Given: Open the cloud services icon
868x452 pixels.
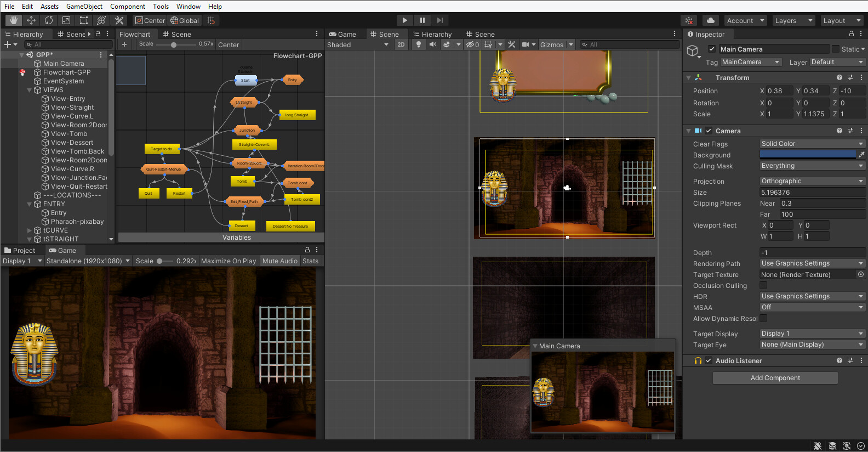Looking at the screenshot, I should click(711, 20).
